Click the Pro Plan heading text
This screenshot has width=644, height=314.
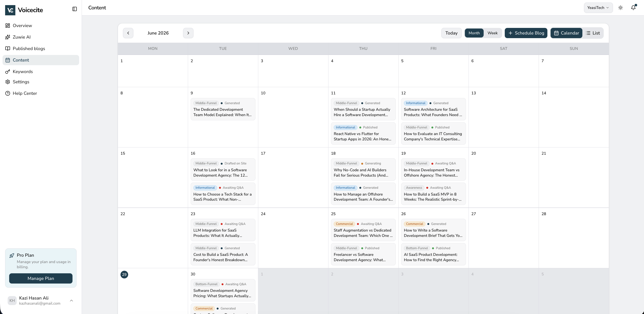tap(25, 255)
